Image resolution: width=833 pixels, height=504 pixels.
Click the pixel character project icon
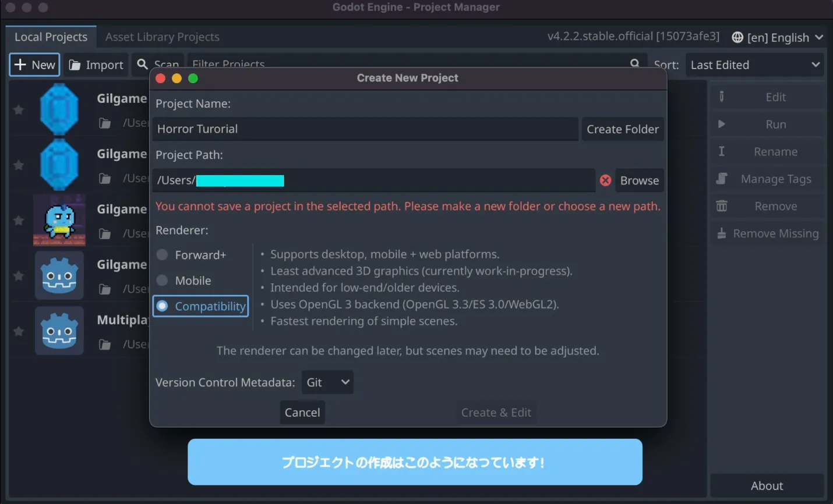pyautogui.click(x=59, y=220)
